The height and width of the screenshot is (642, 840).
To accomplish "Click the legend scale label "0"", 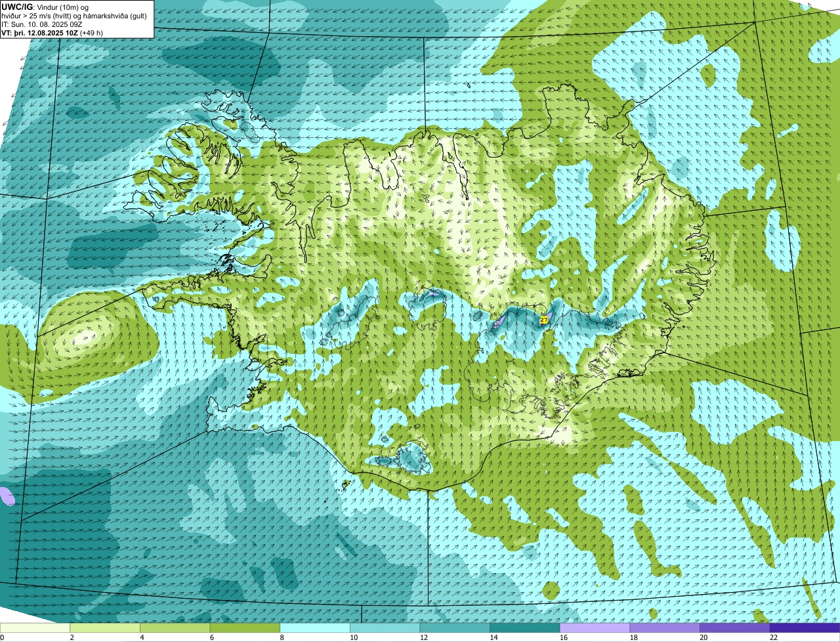I will pyautogui.click(x=2, y=637).
